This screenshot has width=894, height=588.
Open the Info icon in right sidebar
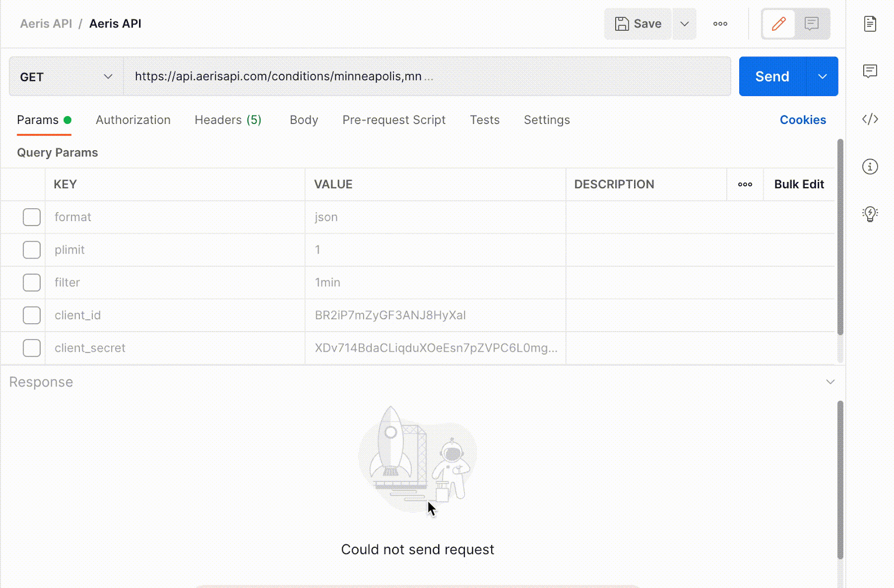[870, 166]
